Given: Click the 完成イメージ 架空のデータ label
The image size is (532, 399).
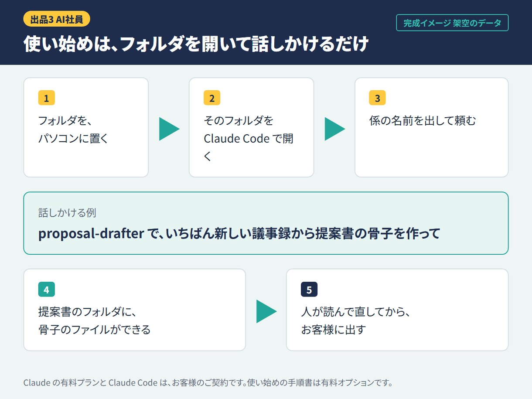Looking at the screenshot, I should (452, 23).
